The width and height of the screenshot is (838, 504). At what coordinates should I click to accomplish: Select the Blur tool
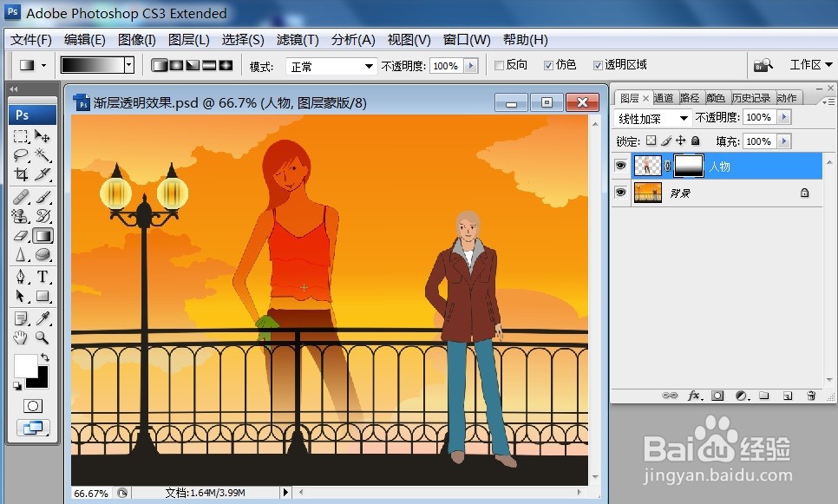(21, 254)
